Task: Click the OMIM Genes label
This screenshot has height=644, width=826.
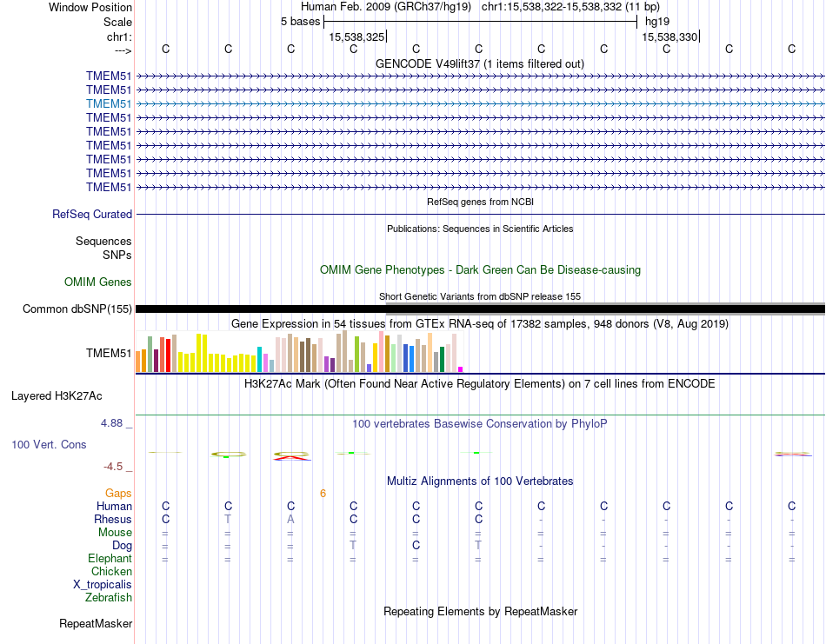Action: tap(98, 282)
